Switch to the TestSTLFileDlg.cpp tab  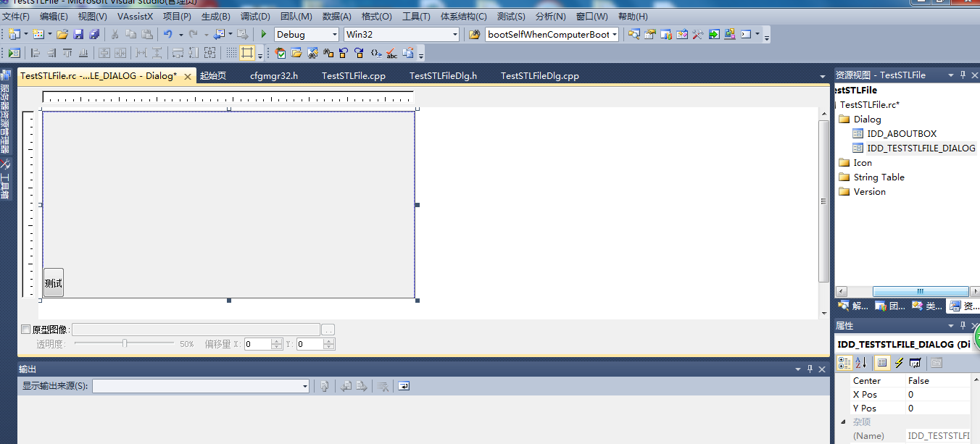(540, 75)
